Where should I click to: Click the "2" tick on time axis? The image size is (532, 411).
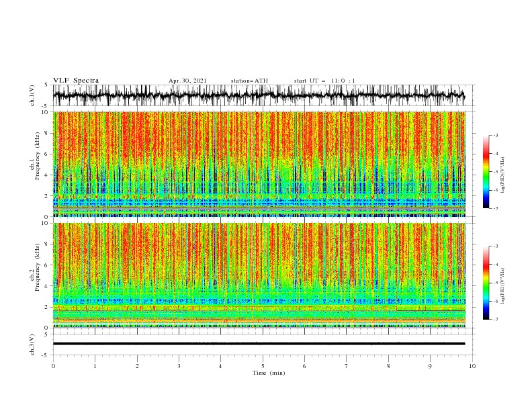(137, 366)
